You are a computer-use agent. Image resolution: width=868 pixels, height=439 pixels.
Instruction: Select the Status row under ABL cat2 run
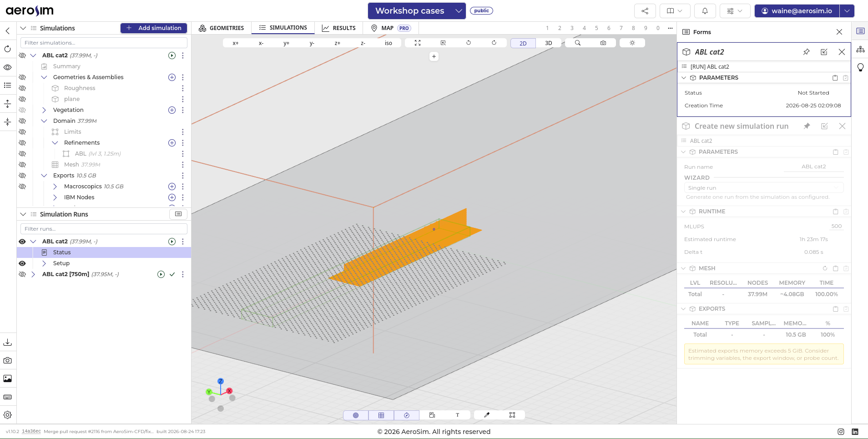pyautogui.click(x=104, y=252)
